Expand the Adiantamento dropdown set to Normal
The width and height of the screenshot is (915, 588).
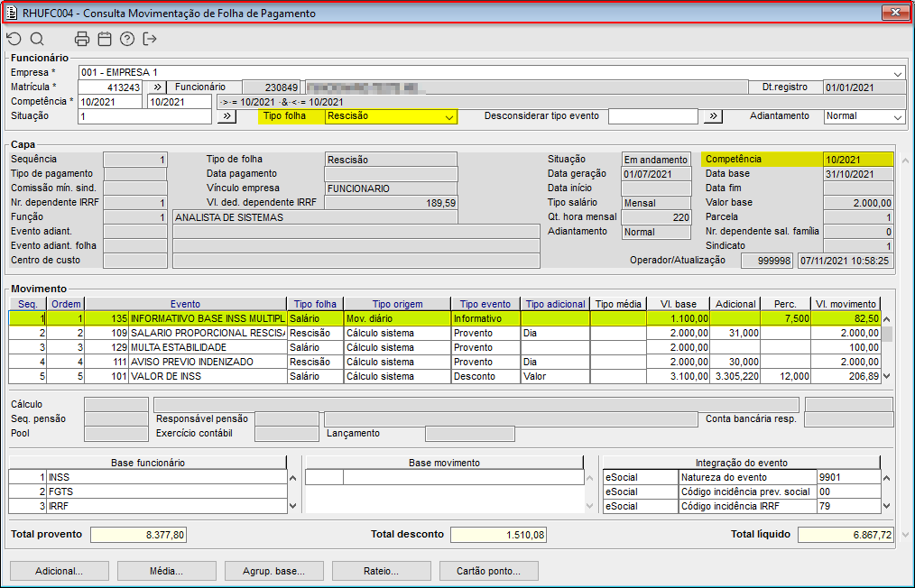[x=897, y=116]
